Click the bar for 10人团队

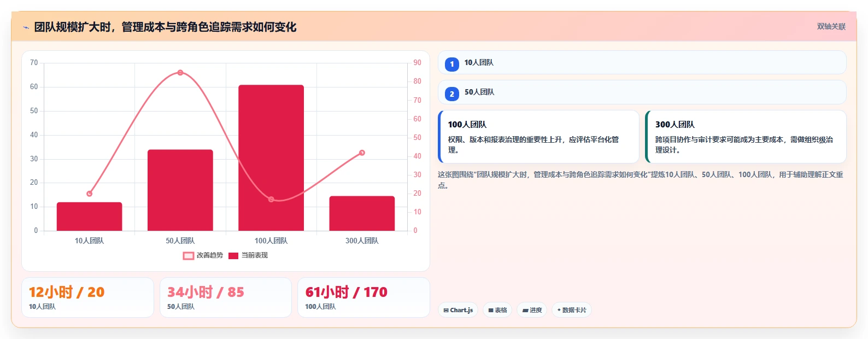click(x=90, y=217)
